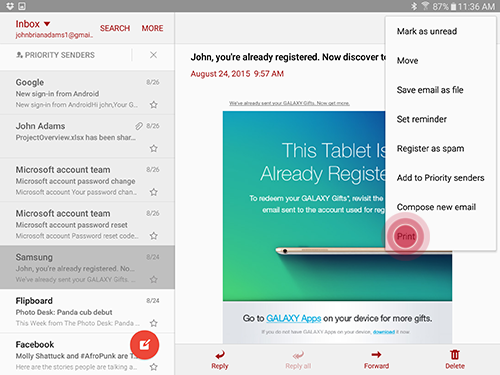Star the Flipboard Panda cub email
500x375 pixels.
coord(153,323)
